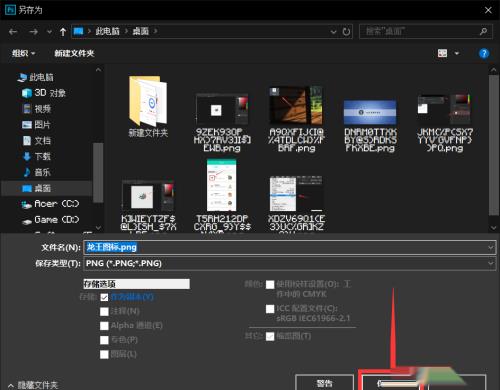This screenshot has height=390, width=500.
Task: Toggle the 图层(L) checkbox
Action: pyautogui.click(x=104, y=354)
